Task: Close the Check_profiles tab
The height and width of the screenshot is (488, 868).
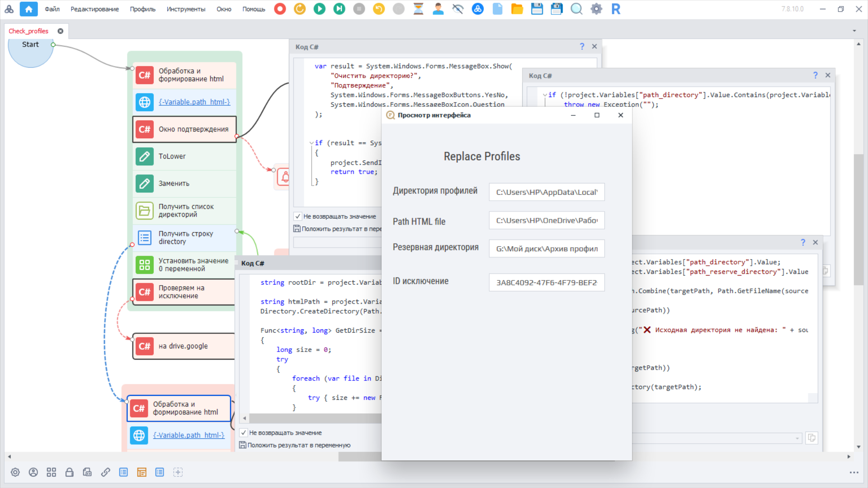Action: (60, 31)
